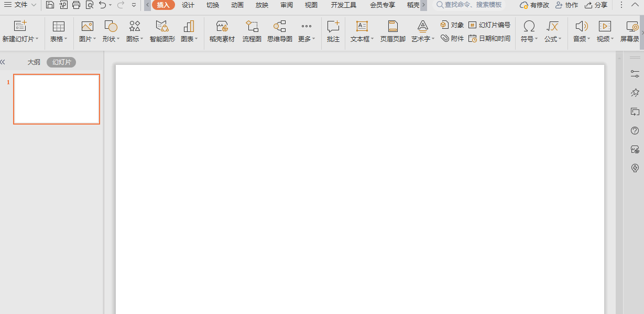Click the 分享 share button
This screenshot has height=314, width=644.
coord(596,5)
